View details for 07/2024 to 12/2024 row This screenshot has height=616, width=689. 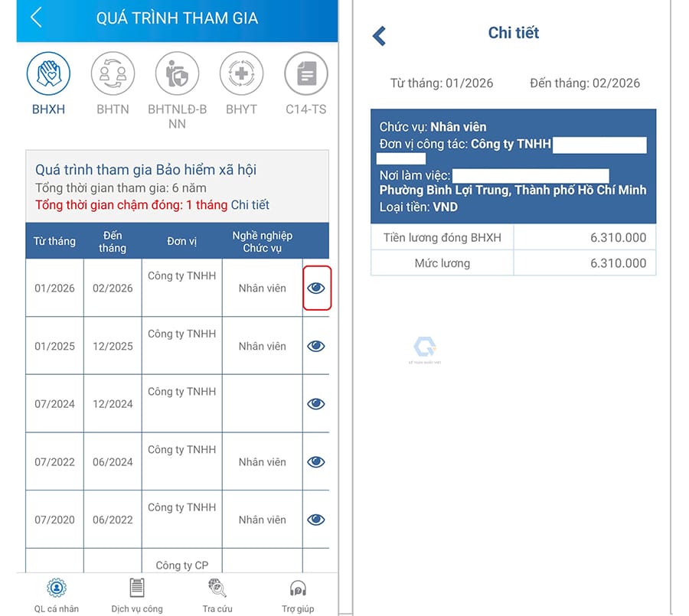[316, 404]
